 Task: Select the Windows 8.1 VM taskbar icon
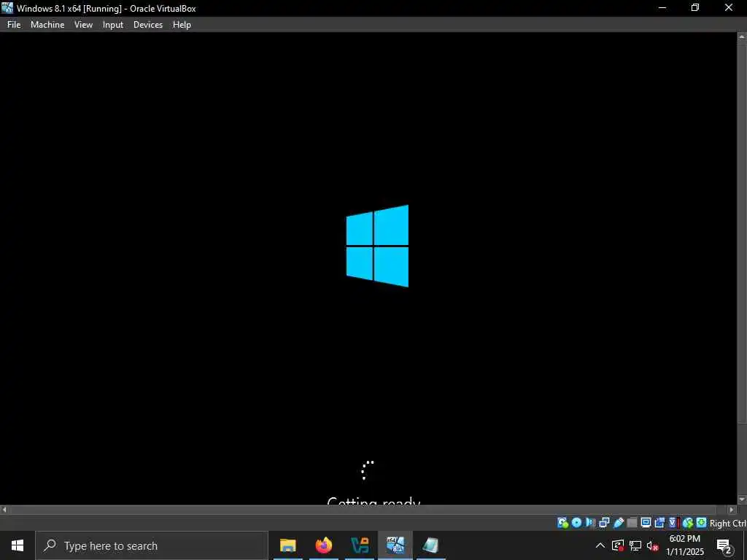(395, 545)
